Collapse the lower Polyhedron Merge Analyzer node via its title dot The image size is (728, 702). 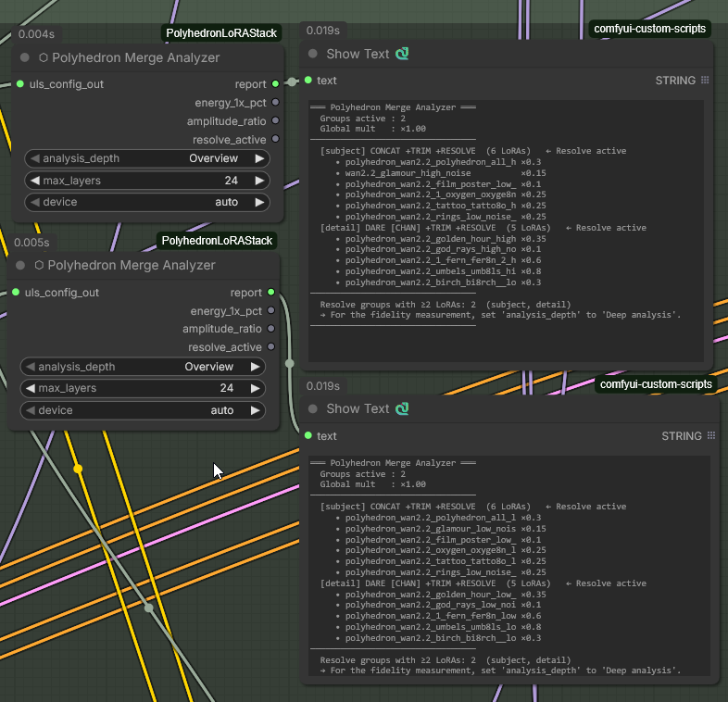pyautogui.click(x=20, y=265)
